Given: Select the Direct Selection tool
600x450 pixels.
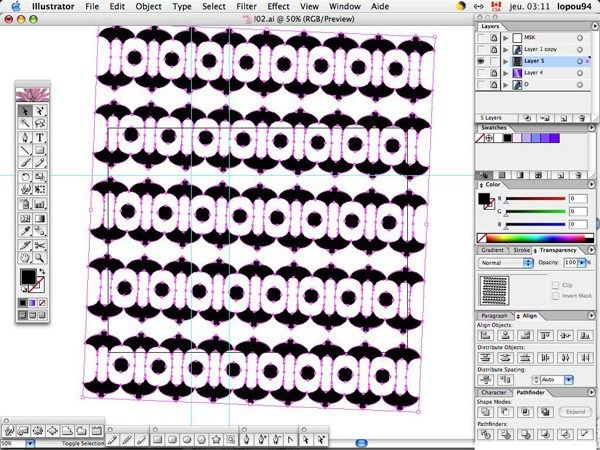Looking at the screenshot, I should (40, 111).
